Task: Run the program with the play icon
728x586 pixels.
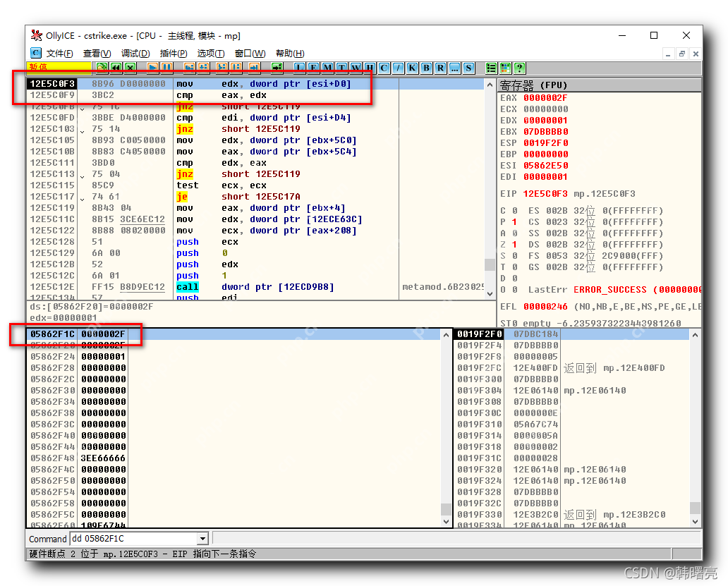Action: (153, 68)
